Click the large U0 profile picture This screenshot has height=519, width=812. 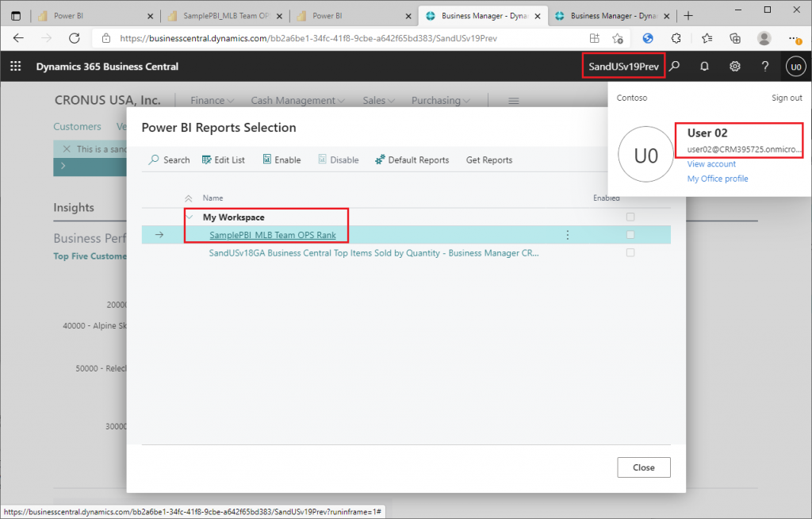(x=645, y=155)
